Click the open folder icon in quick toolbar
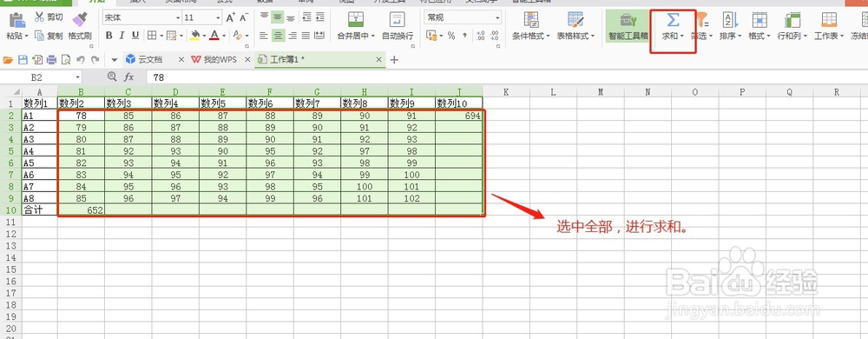 [9, 59]
